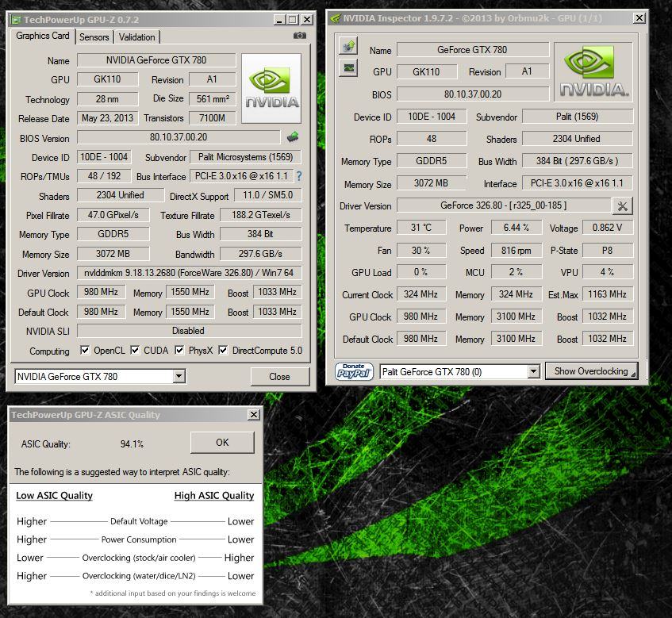Click the High ASIC Quality heading
Viewport: 672px width, 618px height.
tap(214, 495)
